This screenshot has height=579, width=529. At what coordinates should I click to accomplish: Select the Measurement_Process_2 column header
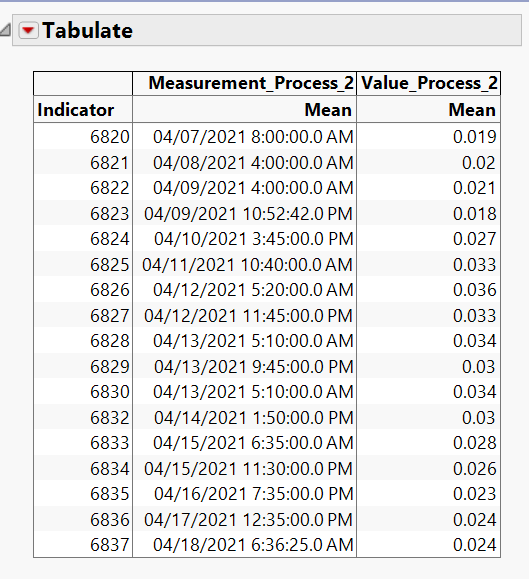point(251,83)
